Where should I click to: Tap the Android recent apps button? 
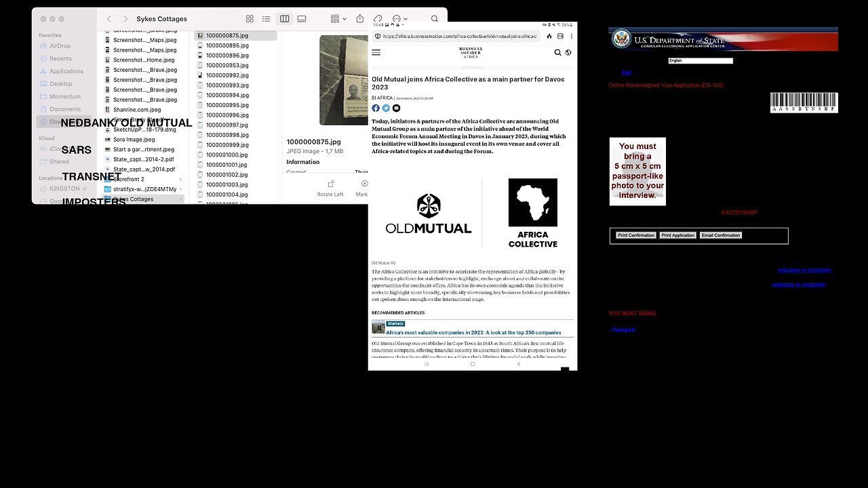click(427, 364)
